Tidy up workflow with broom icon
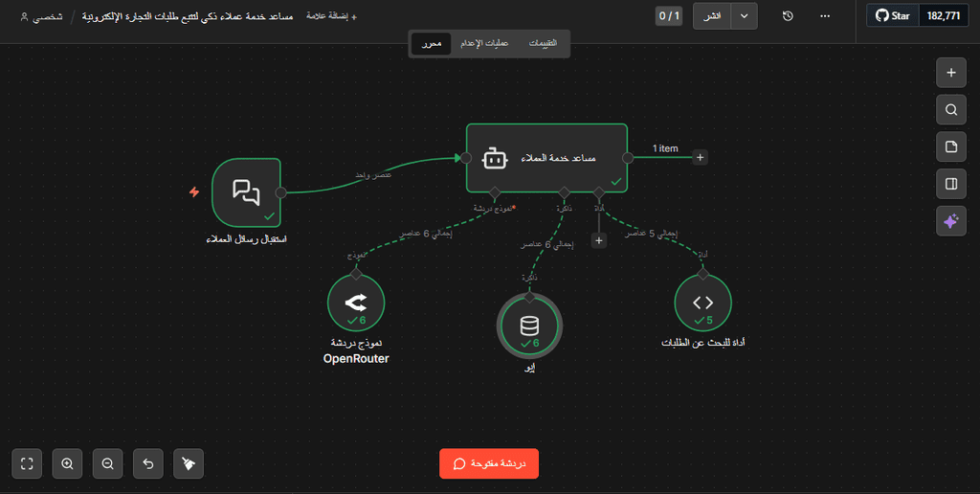Viewport: 980px width, 494px height. [x=189, y=463]
